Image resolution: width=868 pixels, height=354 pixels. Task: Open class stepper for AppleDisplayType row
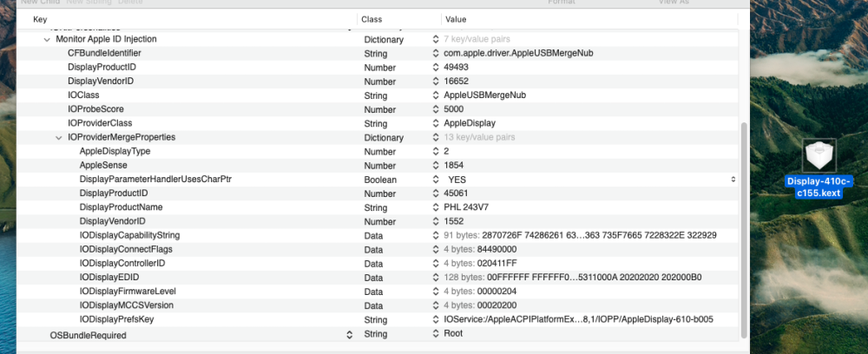tap(436, 152)
